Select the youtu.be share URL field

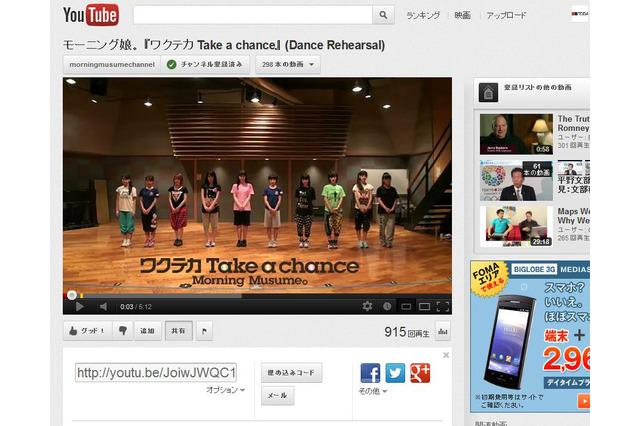coord(156,373)
